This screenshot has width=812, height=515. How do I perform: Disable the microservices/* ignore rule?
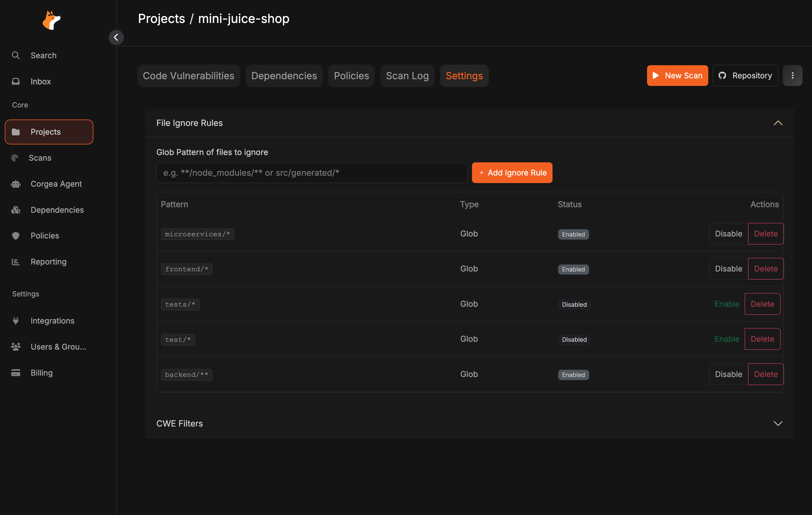(x=728, y=234)
